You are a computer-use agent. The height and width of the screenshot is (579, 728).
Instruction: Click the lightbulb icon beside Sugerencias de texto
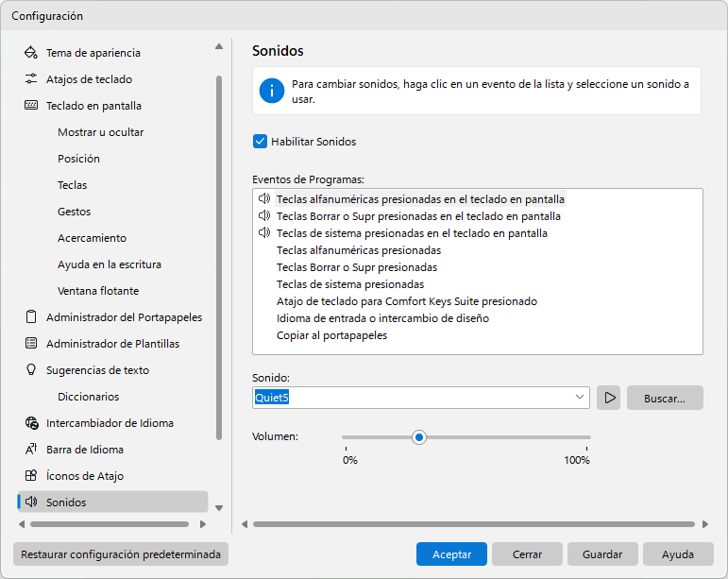coord(31,369)
